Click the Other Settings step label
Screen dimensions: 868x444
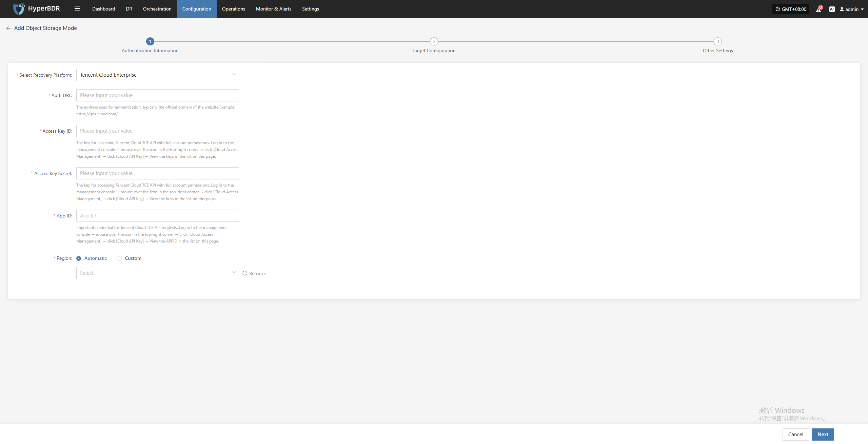click(717, 51)
